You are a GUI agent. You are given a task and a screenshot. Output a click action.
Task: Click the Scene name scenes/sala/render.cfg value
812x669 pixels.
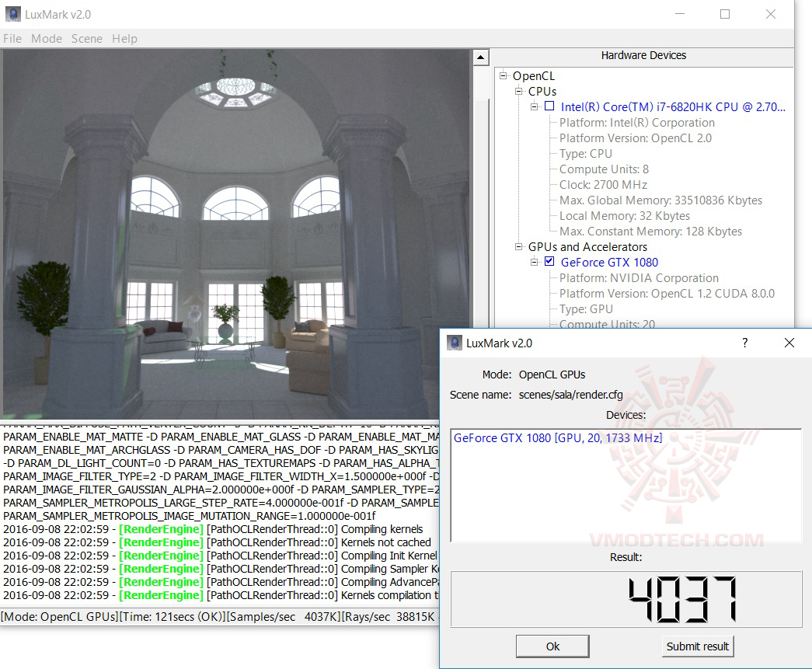pos(570,395)
